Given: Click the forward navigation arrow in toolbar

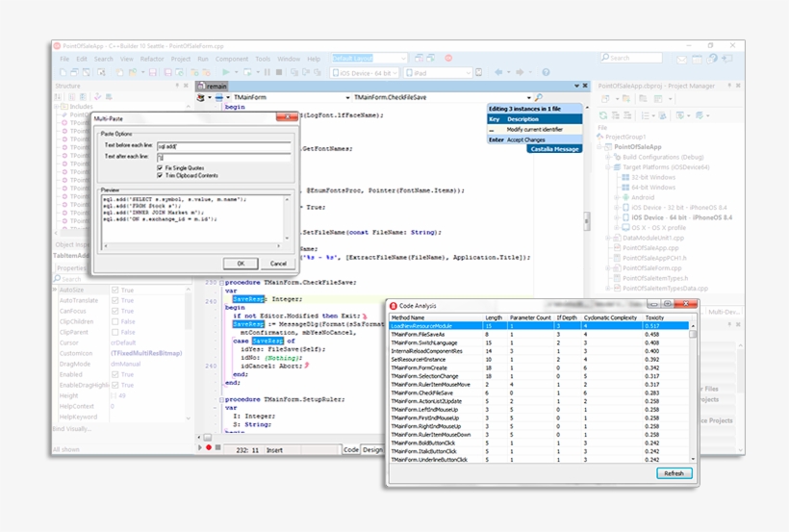Looking at the screenshot, I should pyautogui.click(x=521, y=72).
